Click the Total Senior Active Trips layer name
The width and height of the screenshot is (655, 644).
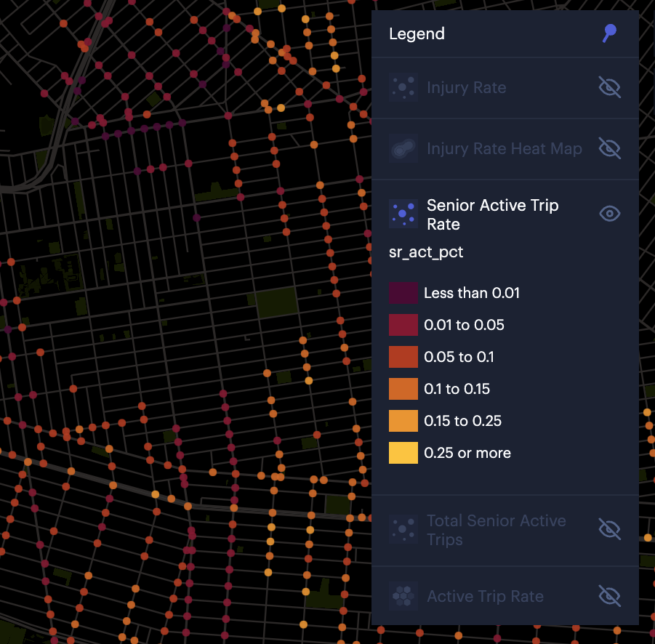point(497,530)
